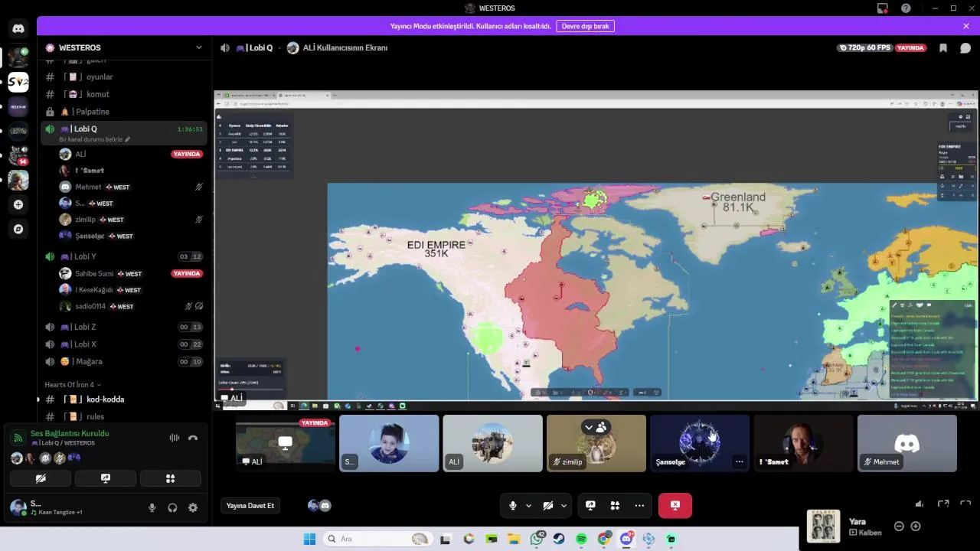Click Devre dışı bırak button
Screen dimensions: 980x551
click(x=585, y=26)
